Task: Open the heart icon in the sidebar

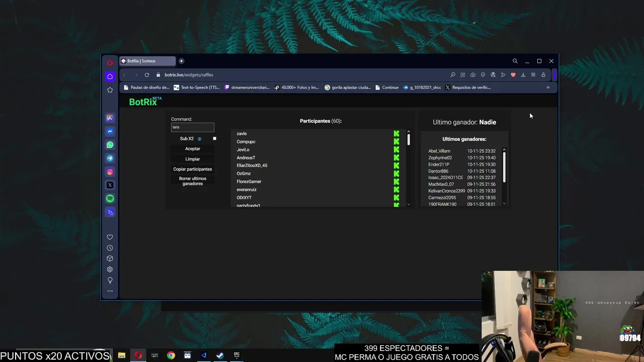Action: pos(110,237)
